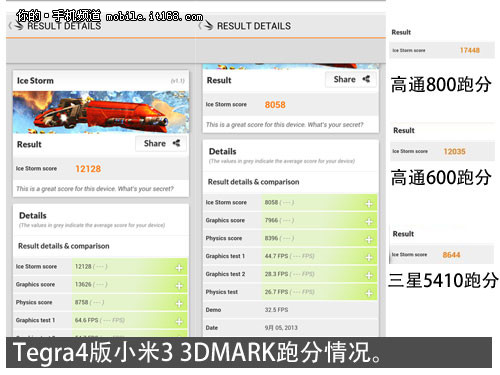The image size is (500, 375).
Task: Expand Graphics score 7966 row
Action: click(369, 222)
